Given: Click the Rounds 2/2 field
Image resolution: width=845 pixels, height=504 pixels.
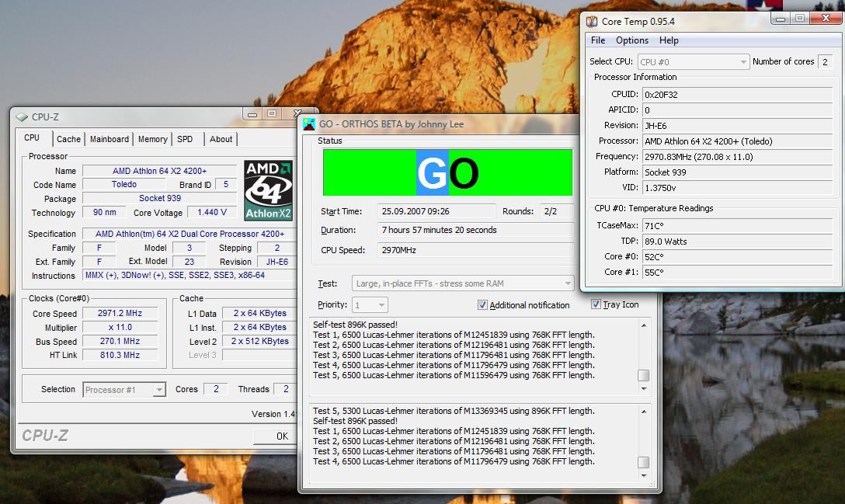Looking at the screenshot, I should 557,211.
